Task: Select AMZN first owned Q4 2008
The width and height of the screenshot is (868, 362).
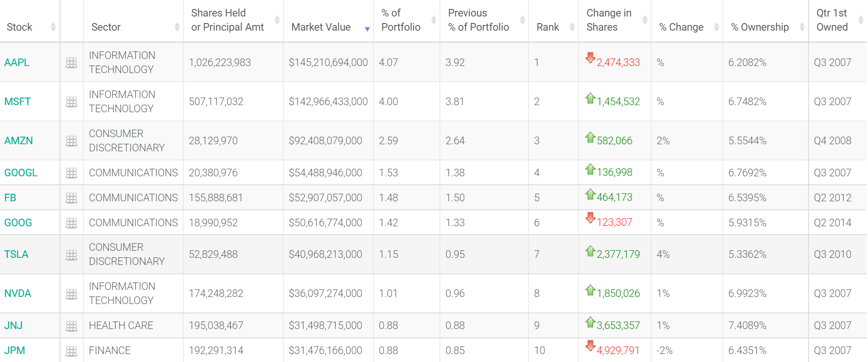Action: pos(833,141)
